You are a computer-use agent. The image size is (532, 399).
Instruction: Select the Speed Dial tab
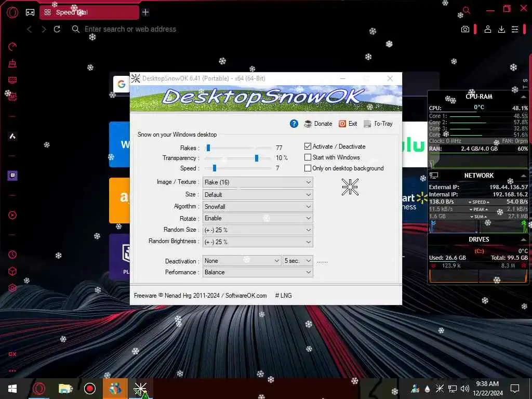pyautogui.click(x=89, y=12)
